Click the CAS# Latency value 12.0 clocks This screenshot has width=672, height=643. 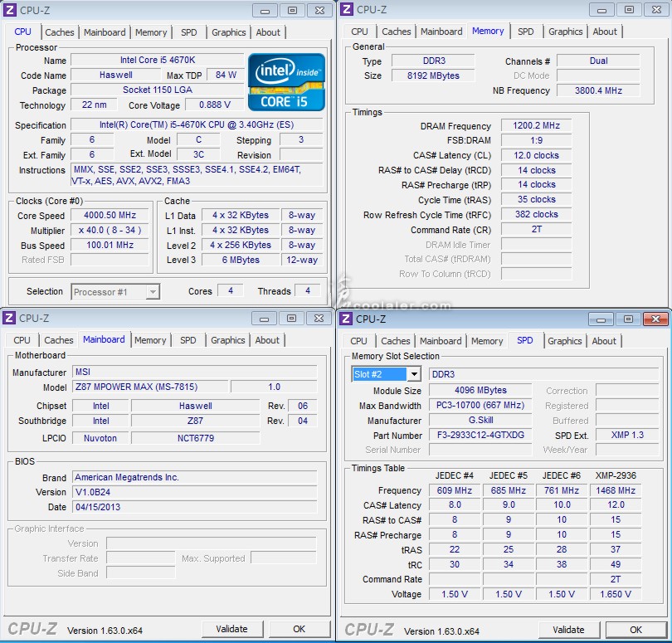[536, 155]
